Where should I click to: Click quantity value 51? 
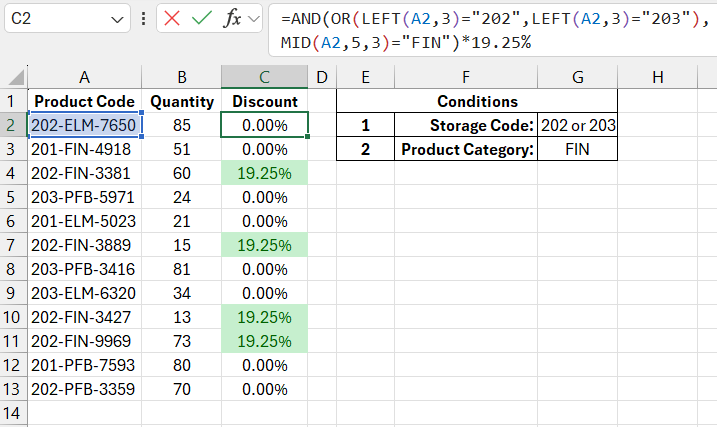click(x=182, y=149)
